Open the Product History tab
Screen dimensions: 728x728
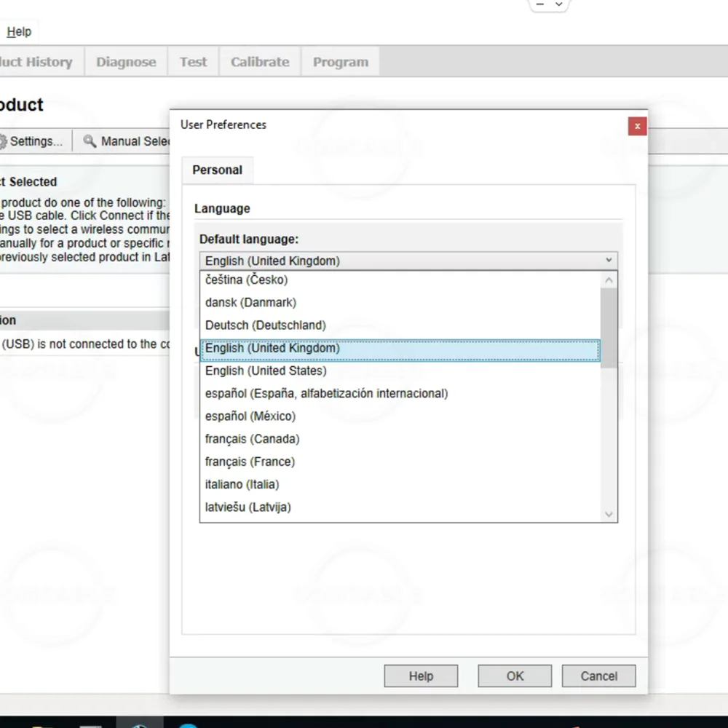point(41,62)
